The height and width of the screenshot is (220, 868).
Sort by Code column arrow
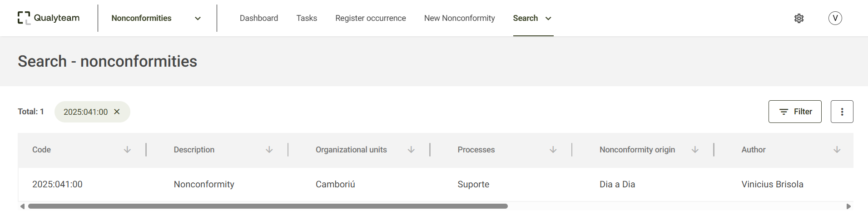(x=127, y=150)
